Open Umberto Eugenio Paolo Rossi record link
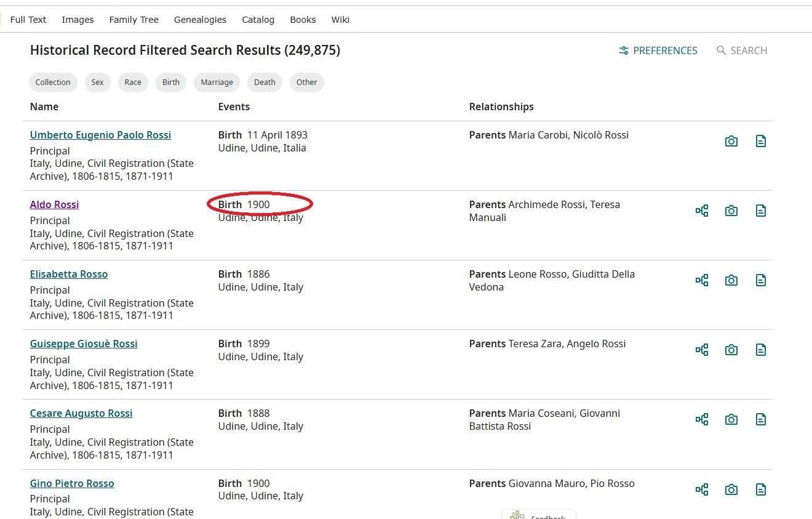 101,135
